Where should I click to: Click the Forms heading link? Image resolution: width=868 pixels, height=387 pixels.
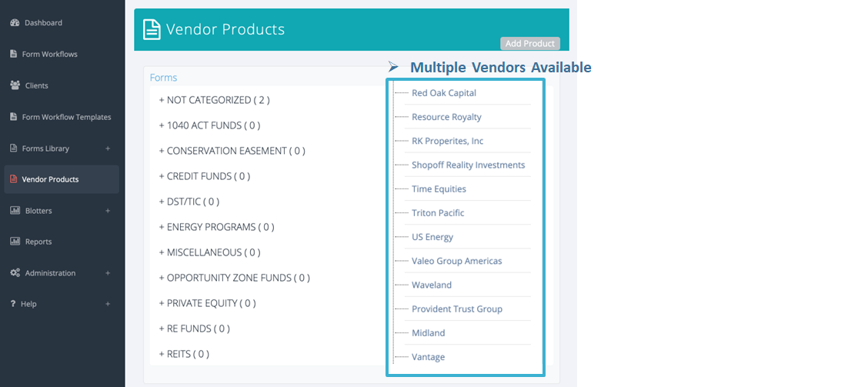[163, 78]
